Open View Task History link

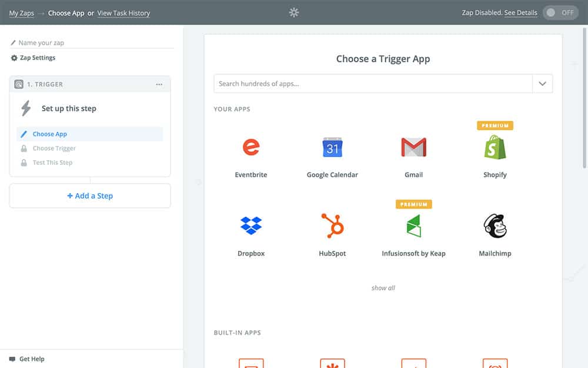coord(123,13)
